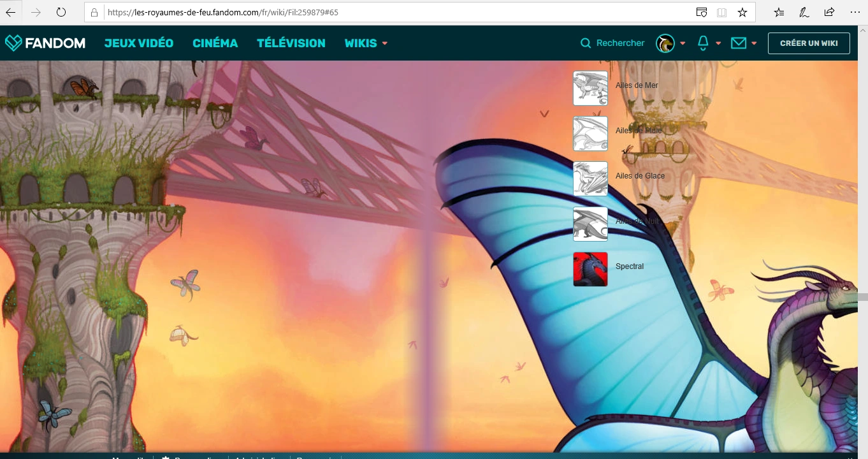Screen dimensions: 868x459
Task: Click the Spectral dragon thumbnail
Action: (590, 269)
